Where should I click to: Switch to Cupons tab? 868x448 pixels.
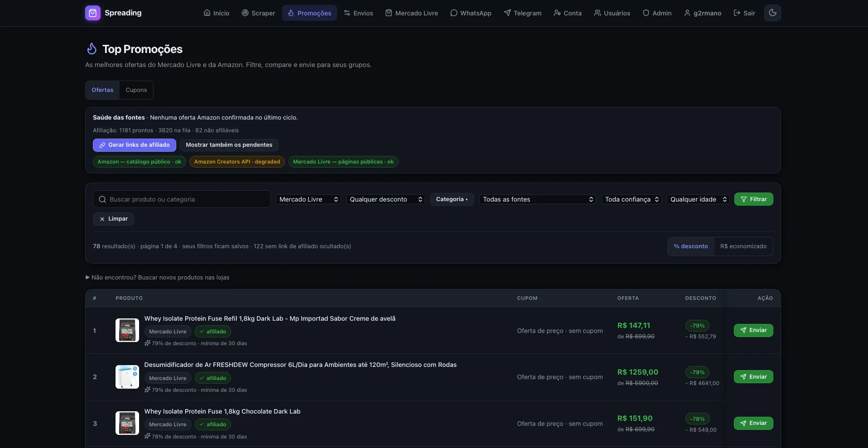click(136, 90)
